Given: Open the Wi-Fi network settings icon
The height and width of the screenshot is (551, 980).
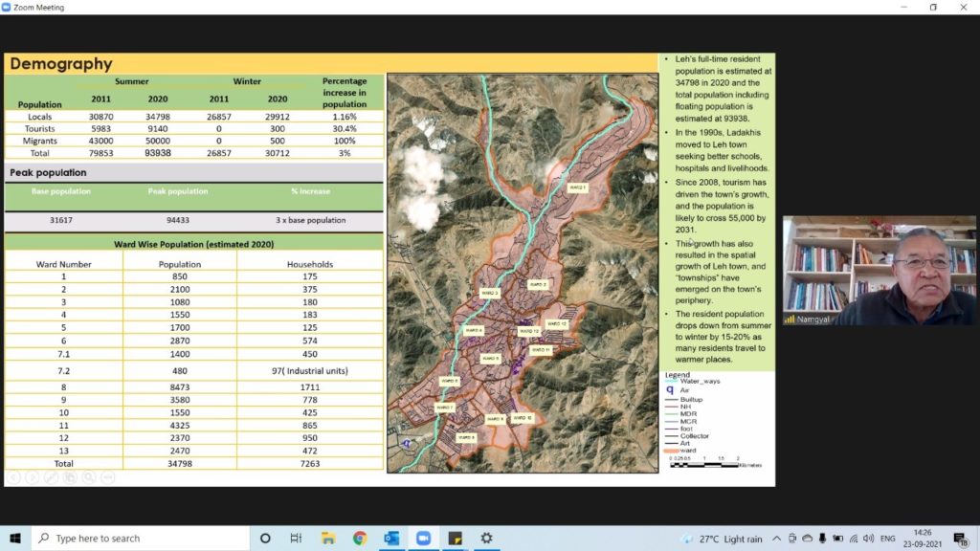Looking at the screenshot, I should coord(854,539).
